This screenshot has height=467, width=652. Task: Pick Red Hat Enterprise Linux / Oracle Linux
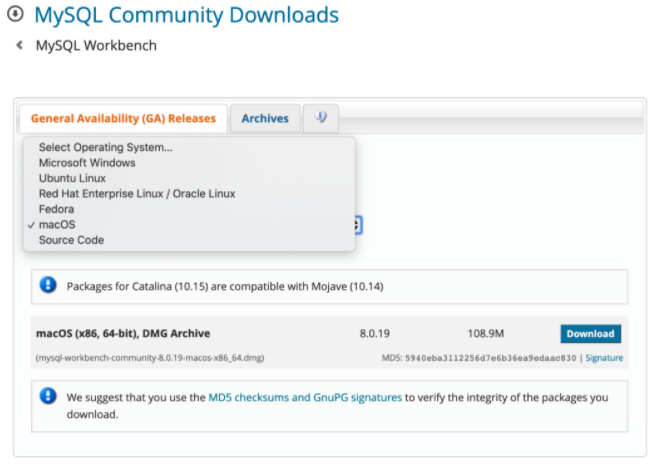[137, 194]
